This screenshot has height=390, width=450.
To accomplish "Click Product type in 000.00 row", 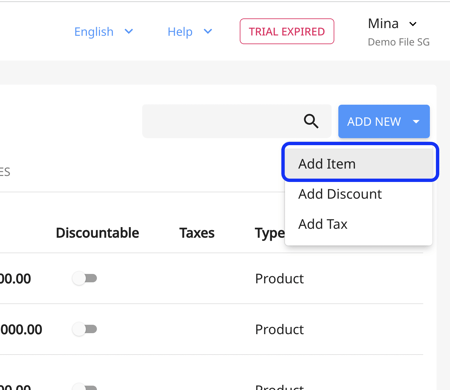I will point(279,329).
